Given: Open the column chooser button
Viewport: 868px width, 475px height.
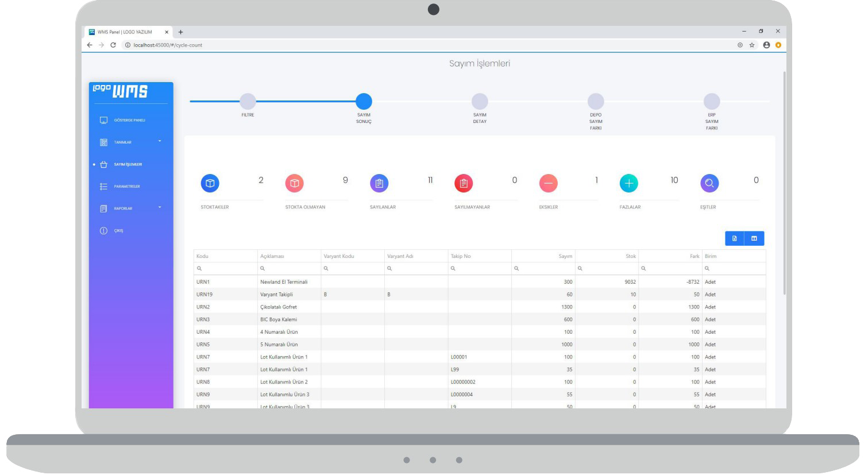Looking at the screenshot, I should [754, 238].
